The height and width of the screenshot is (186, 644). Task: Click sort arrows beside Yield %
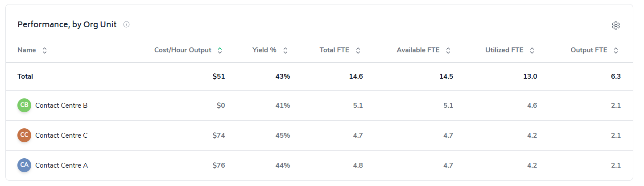pyautogui.click(x=285, y=51)
